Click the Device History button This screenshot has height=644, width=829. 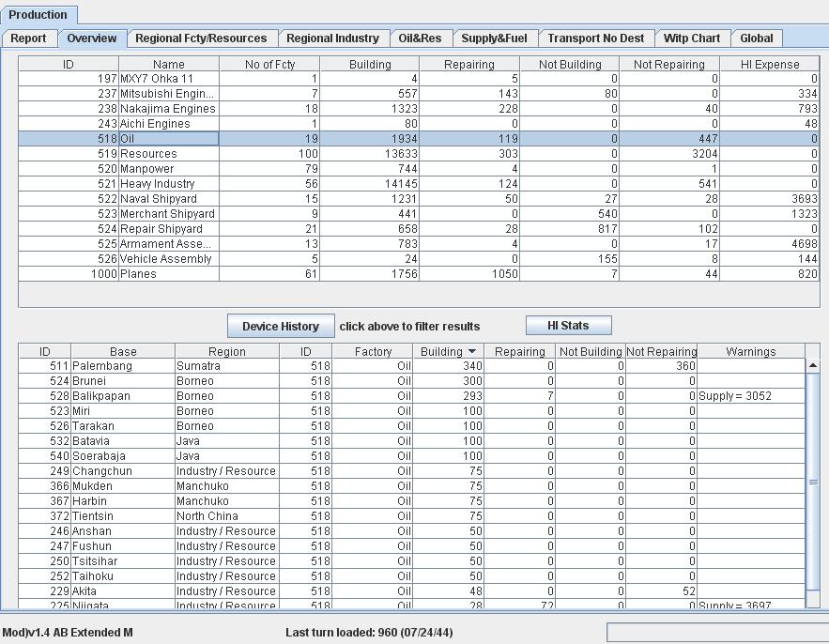[281, 327]
